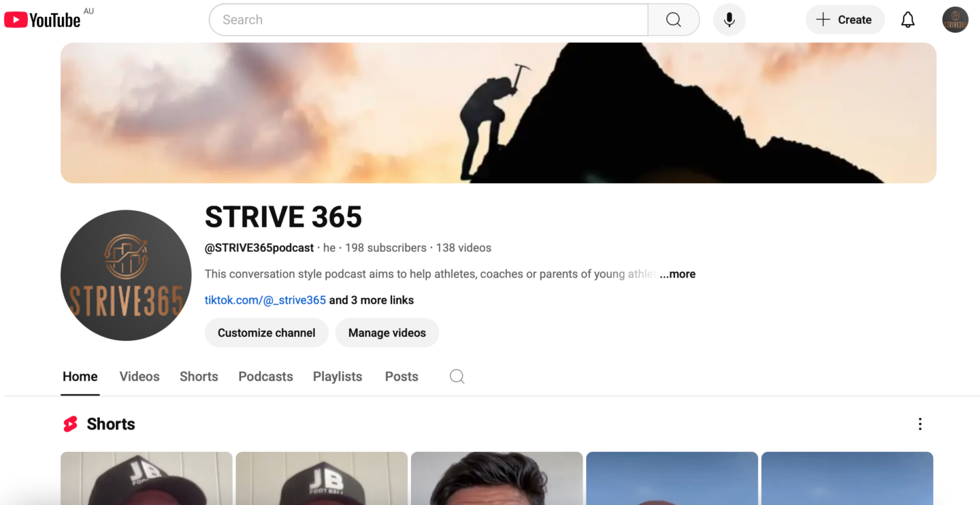Open the first Short with JB cap

pos(146,478)
